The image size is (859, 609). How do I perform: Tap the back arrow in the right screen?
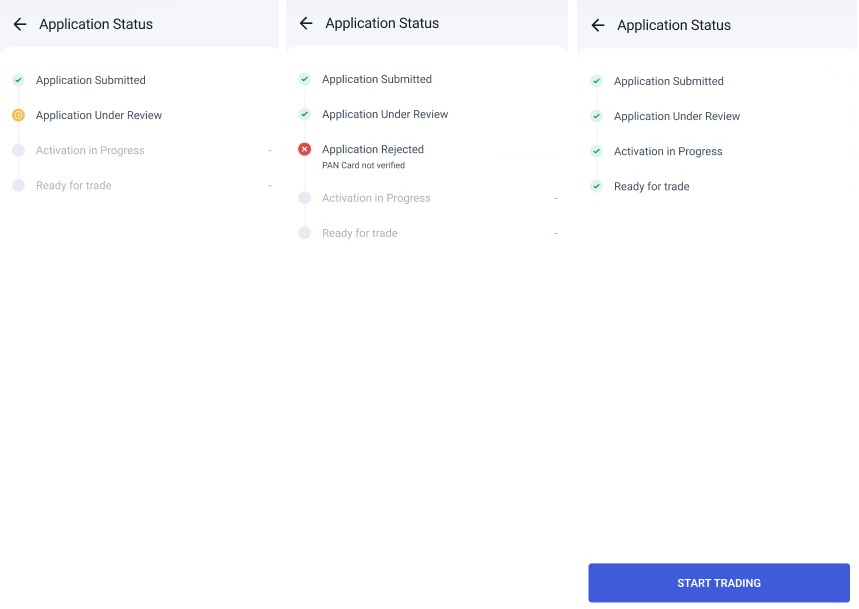tap(598, 26)
